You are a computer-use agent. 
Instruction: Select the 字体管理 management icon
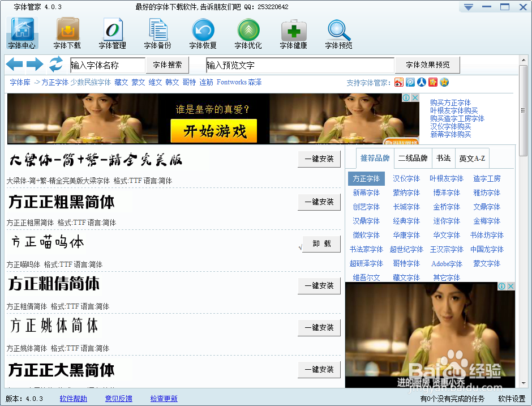[x=112, y=32]
